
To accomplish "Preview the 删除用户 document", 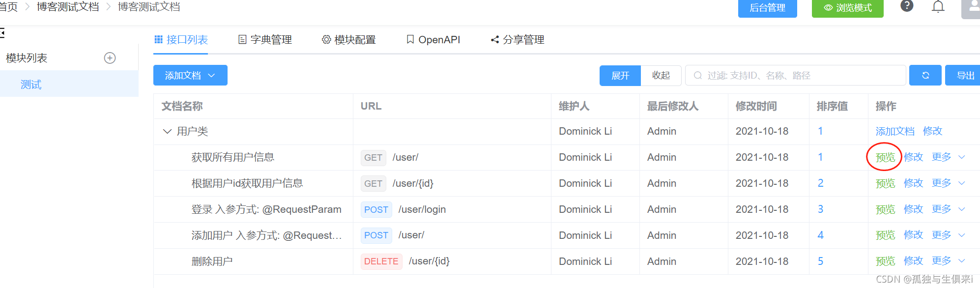I will click(885, 261).
